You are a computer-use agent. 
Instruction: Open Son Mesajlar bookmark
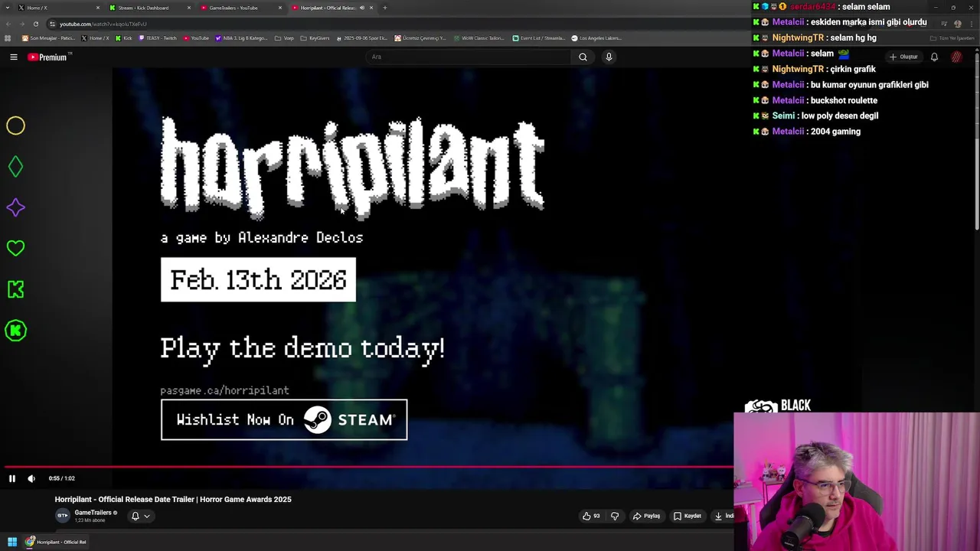click(48, 38)
